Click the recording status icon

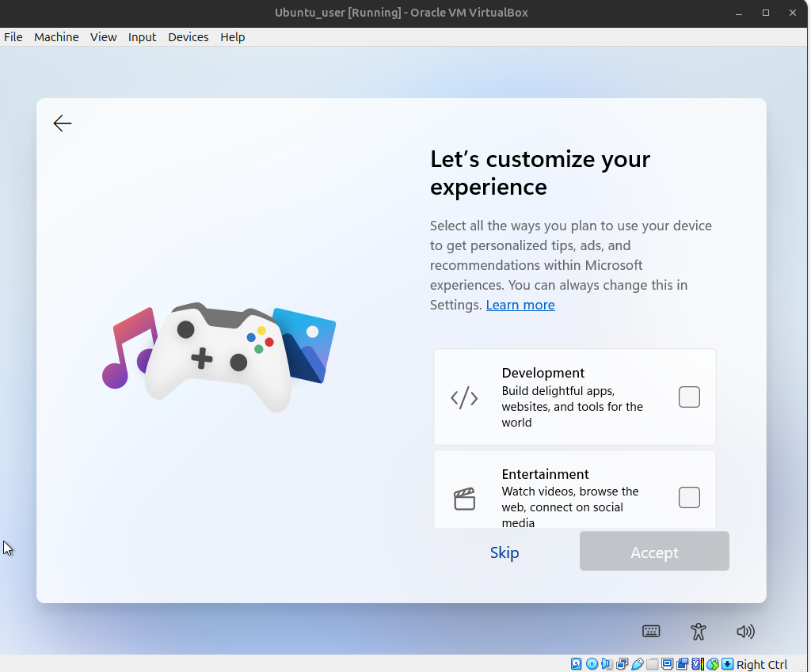tap(682, 664)
